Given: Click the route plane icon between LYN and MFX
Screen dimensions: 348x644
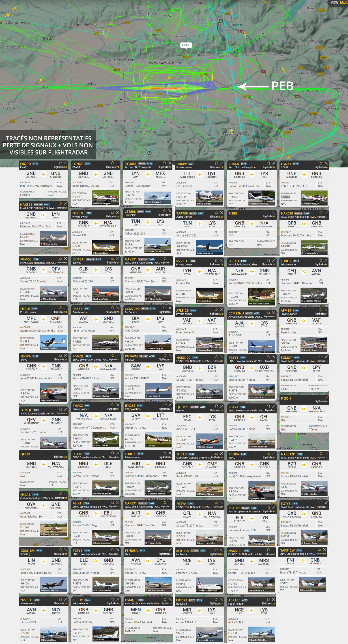Looking at the screenshot, I should coord(148,174).
